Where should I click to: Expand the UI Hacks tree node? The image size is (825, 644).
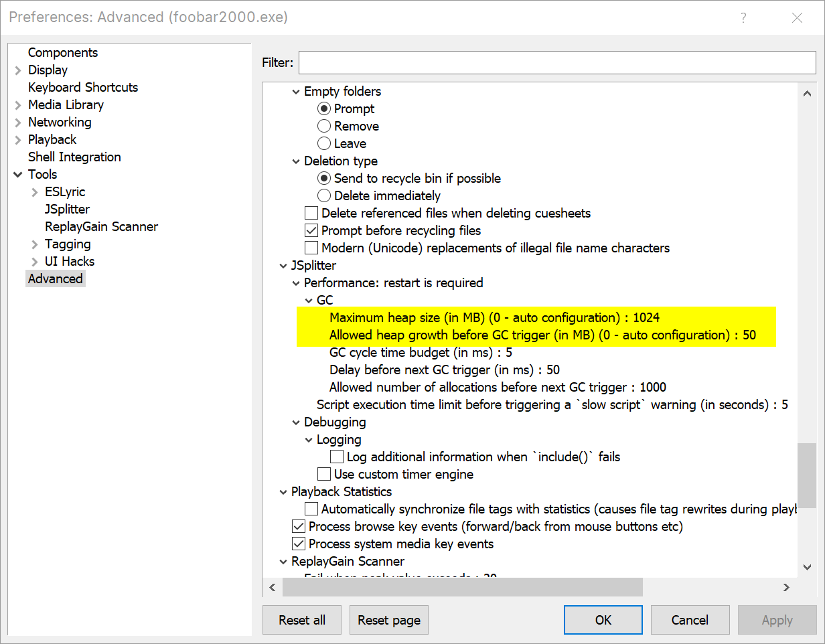point(35,262)
